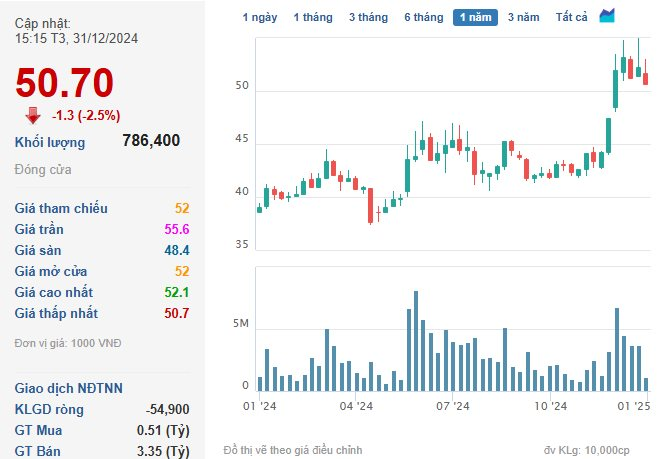Show the 'Tất cả' full history range

(x=572, y=17)
